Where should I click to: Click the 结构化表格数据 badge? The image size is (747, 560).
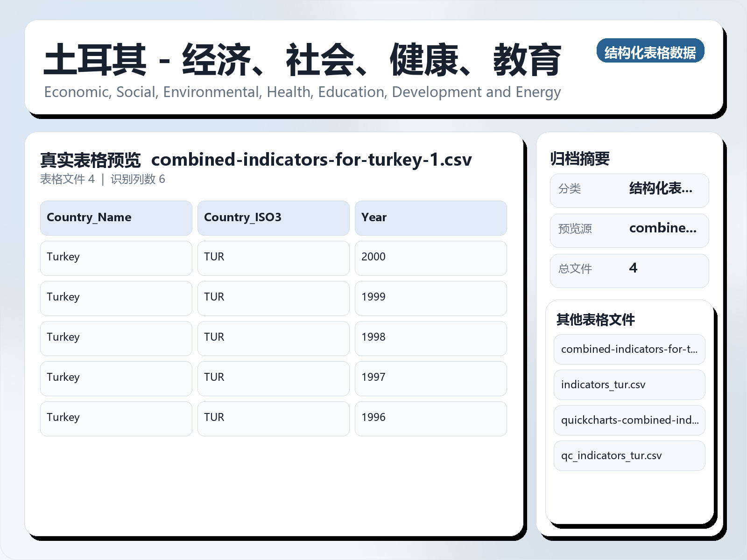[x=651, y=52]
